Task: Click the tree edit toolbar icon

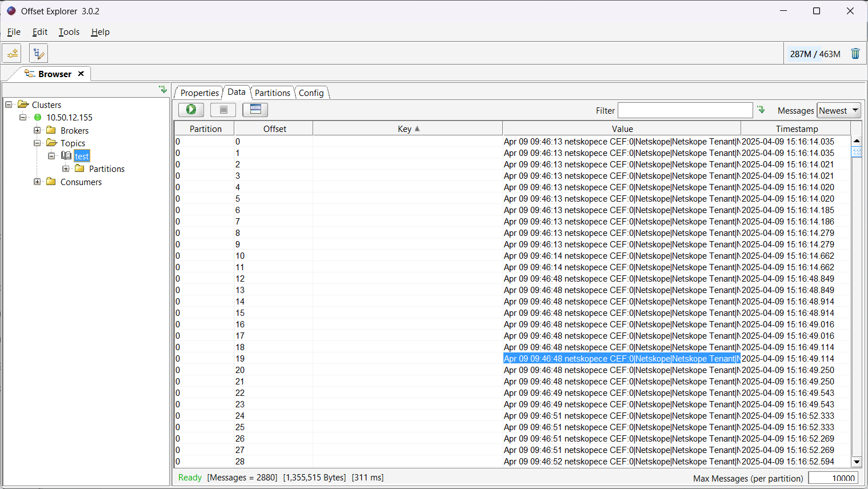Action: [x=38, y=54]
